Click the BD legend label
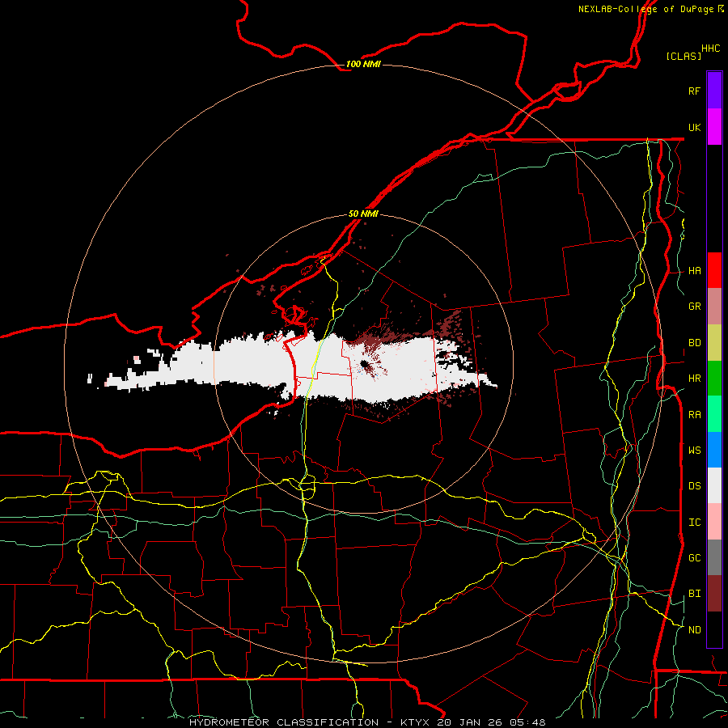The image size is (728, 728). tap(694, 343)
